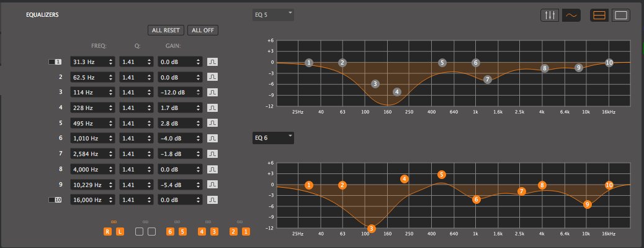Choose the single-graph layout icon
The height and width of the screenshot is (248, 644).
coord(621,15)
